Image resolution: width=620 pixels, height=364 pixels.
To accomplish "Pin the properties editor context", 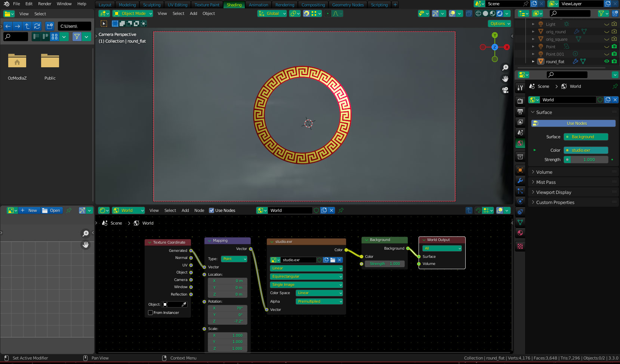I will click(615, 86).
